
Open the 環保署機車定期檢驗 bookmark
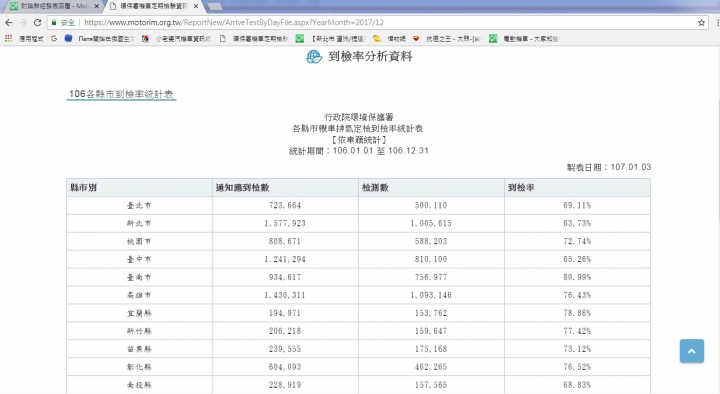pos(253,39)
